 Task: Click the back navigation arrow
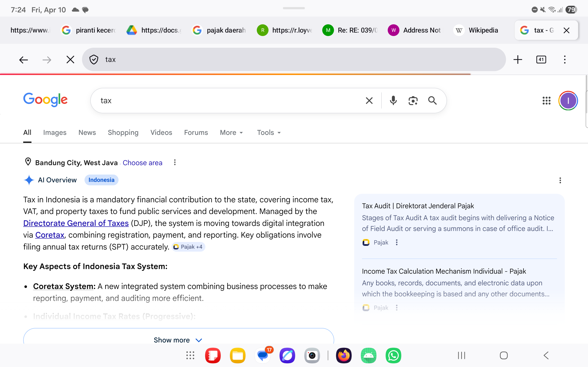[x=23, y=59]
